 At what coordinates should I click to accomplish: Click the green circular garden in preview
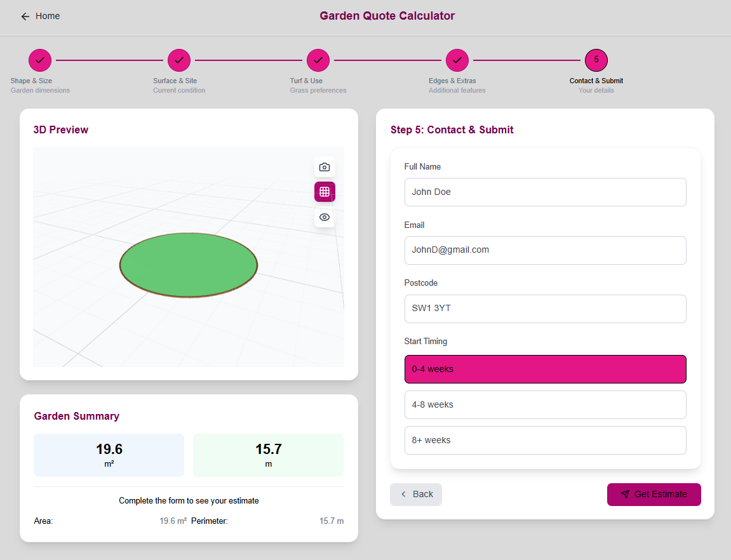[189, 265]
